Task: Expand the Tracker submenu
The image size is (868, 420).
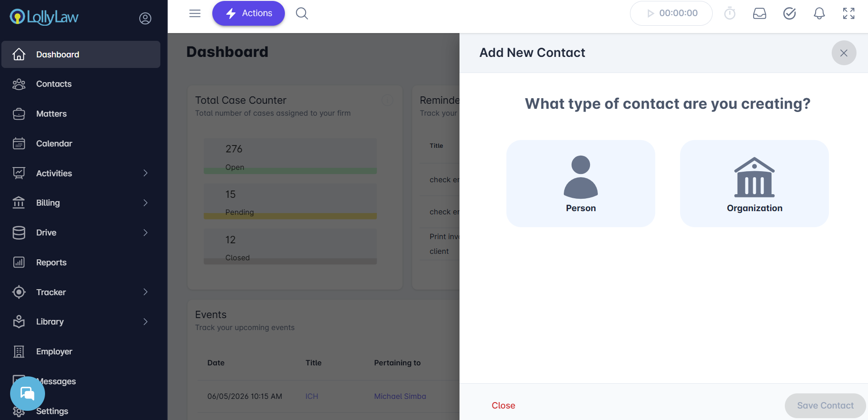Action: pyautogui.click(x=145, y=292)
